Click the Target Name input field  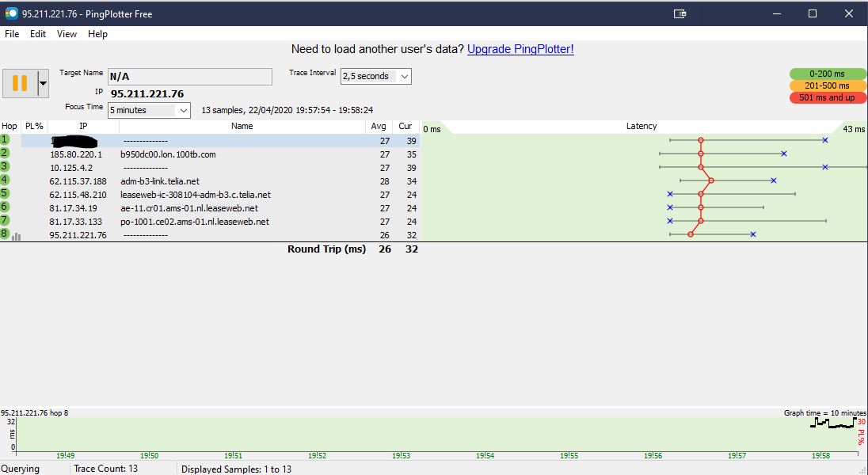coord(190,77)
